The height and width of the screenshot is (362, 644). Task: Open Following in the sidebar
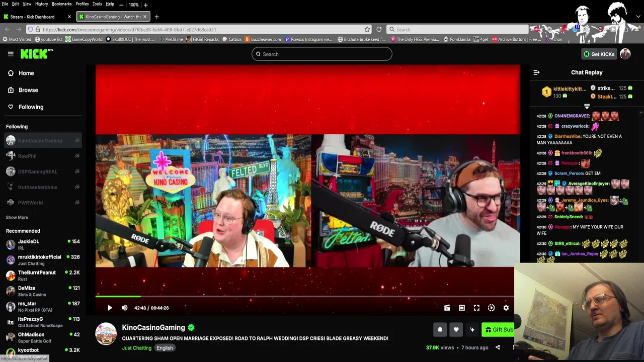tap(42, 107)
